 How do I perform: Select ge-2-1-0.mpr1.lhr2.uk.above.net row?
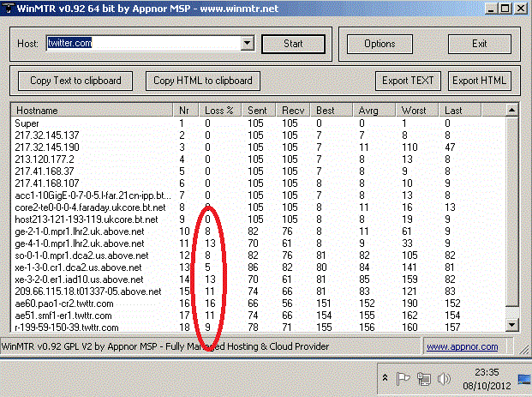tap(258, 232)
